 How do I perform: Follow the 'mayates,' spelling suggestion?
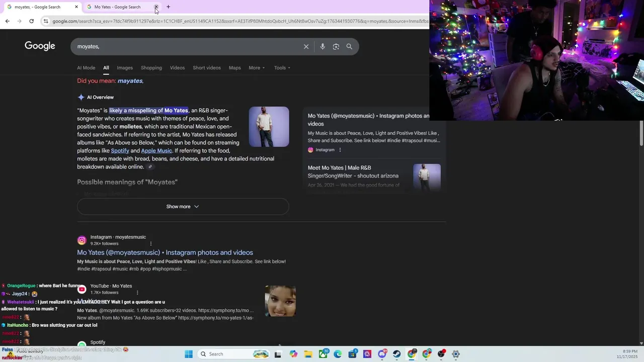[130, 81]
